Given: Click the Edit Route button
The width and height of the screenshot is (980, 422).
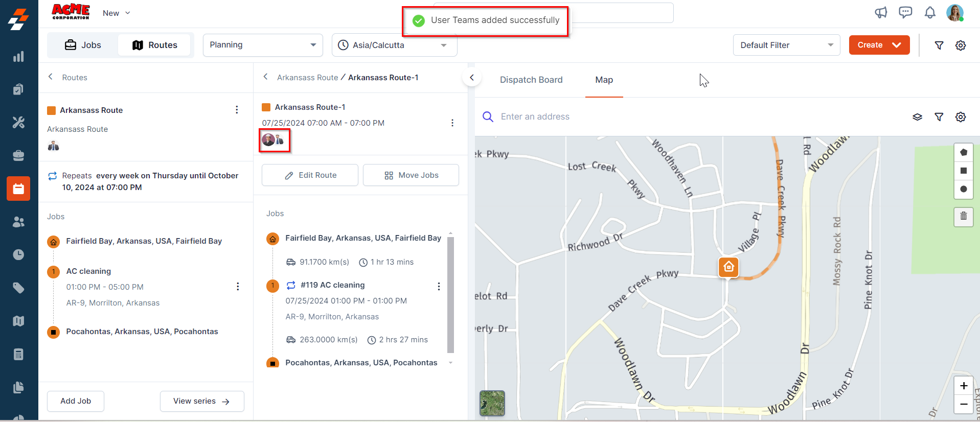Looking at the screenshot, I should click(x=310, y=175).
